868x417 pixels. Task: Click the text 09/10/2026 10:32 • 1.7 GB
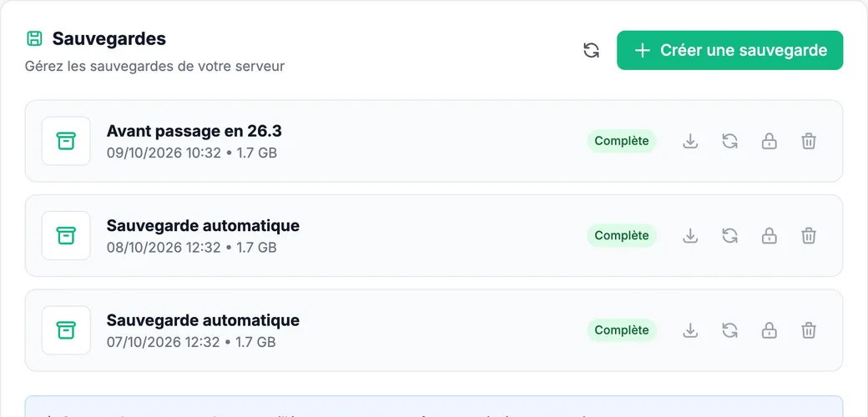192,153
